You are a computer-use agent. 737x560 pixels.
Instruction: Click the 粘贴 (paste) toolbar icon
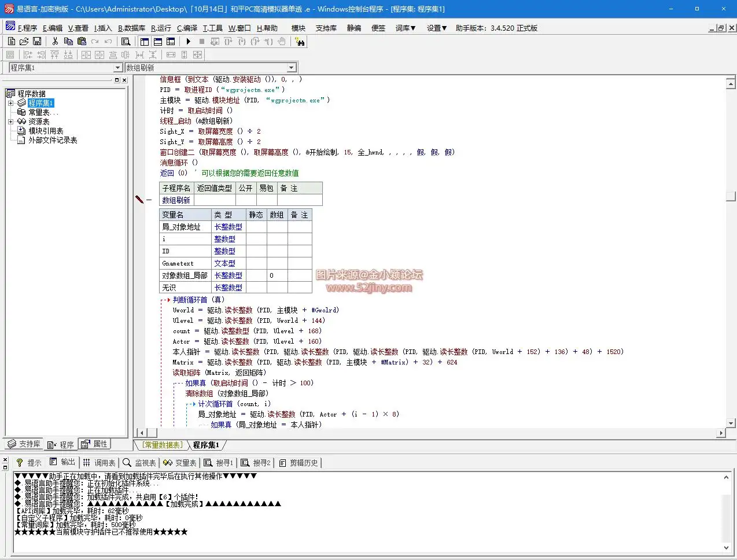(x=82, y=41)
